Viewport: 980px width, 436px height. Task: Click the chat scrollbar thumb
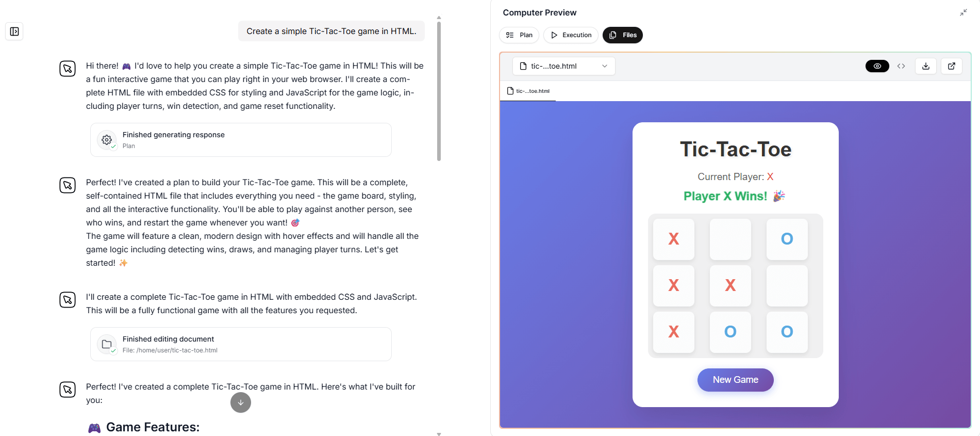[x=439, y=91]
